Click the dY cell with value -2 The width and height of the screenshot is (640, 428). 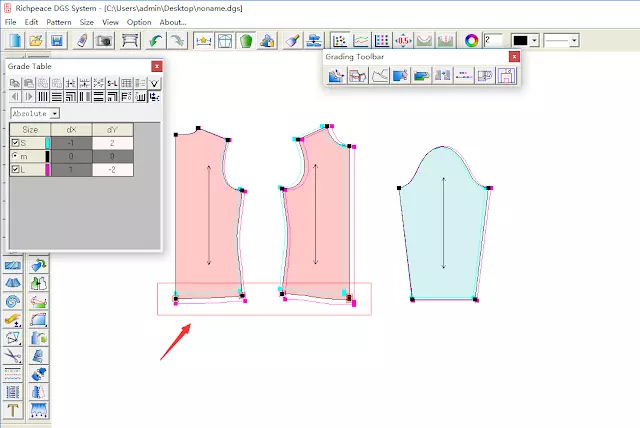pos(113,169)
